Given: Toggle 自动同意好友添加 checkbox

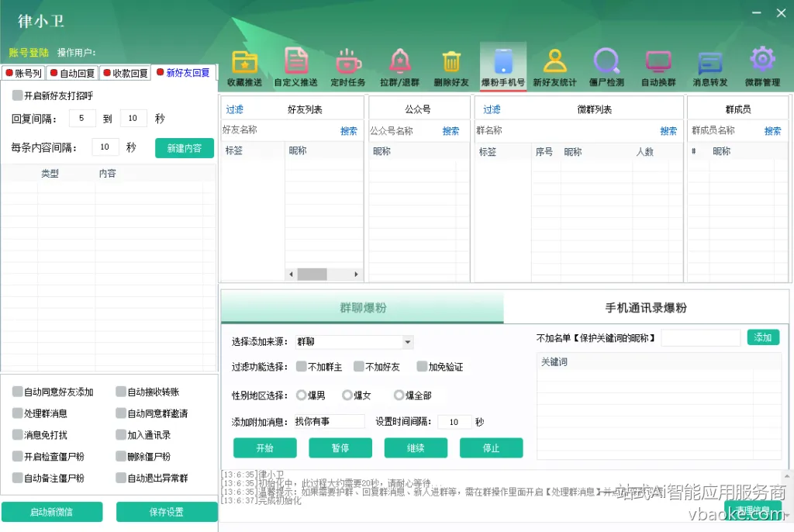Looking at the screenshot, I should point(18,391).
